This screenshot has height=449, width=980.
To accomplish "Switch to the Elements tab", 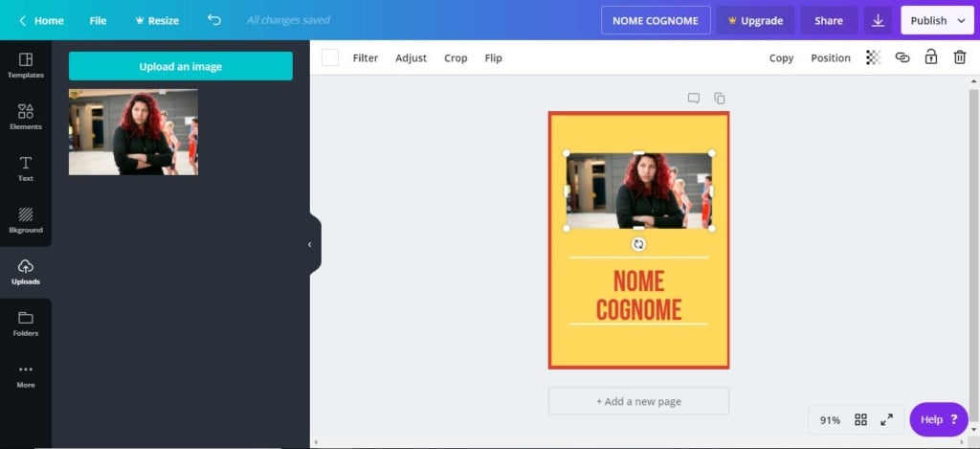I will [26, 117].
